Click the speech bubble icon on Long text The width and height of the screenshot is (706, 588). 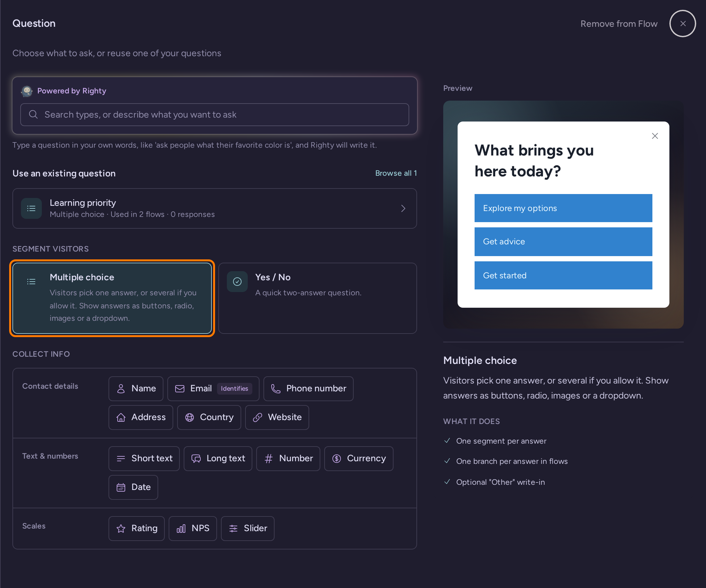pyautogui.click(x=196, y=459)
